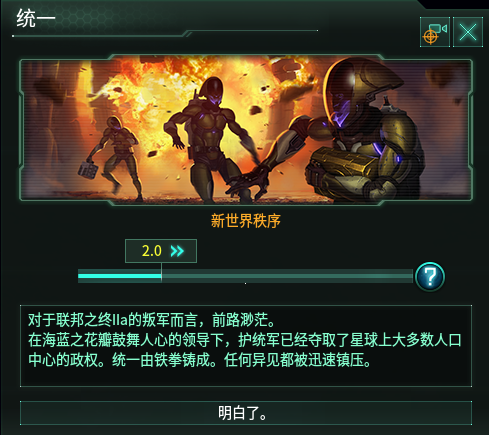Click the empty area of the description box

[246, 377]
